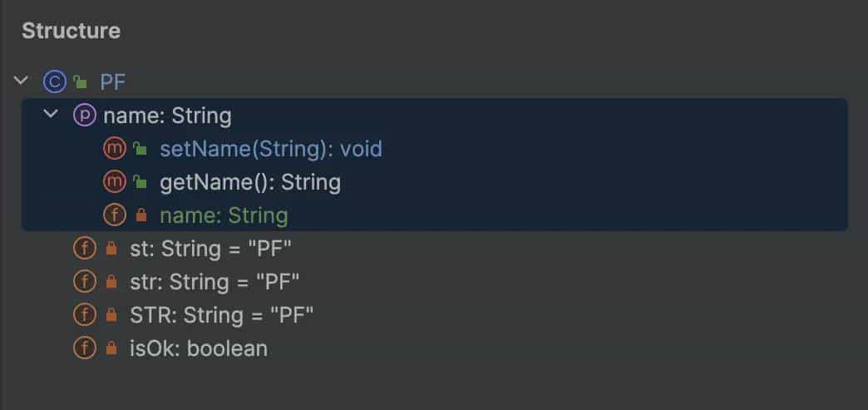Click the public access icon on setName
868x410 pixels.
click(x=141, y=150)
